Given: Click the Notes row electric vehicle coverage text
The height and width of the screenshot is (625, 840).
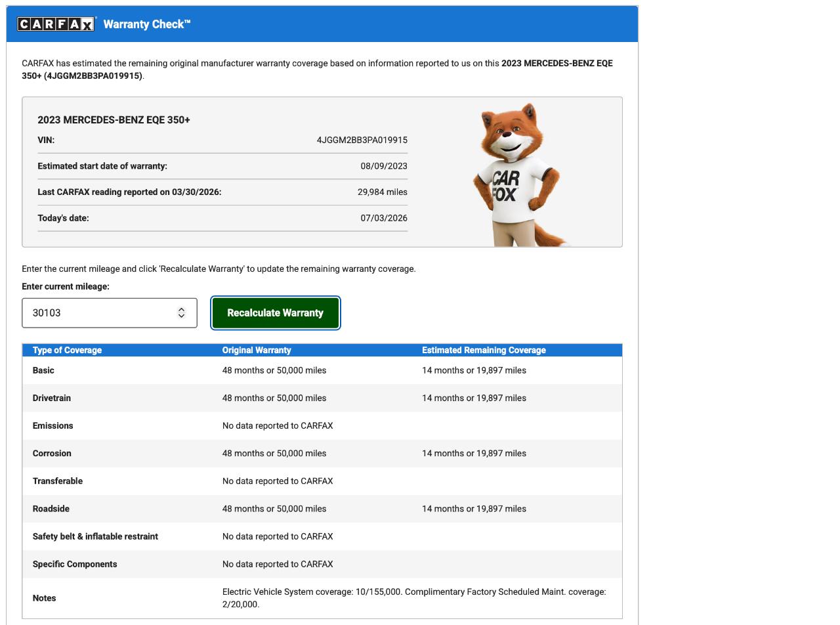Looking at the screenshot, I should point(414,598).
